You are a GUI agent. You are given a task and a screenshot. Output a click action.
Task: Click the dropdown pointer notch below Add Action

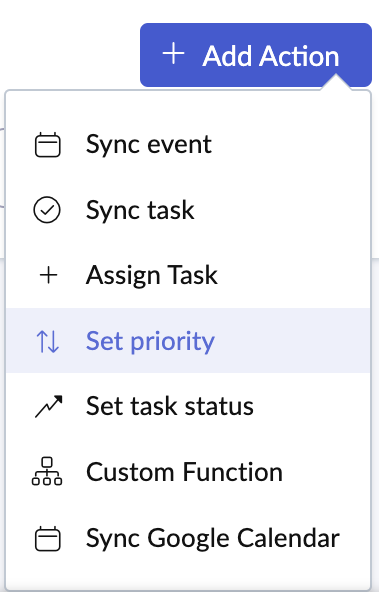[336, 83]
